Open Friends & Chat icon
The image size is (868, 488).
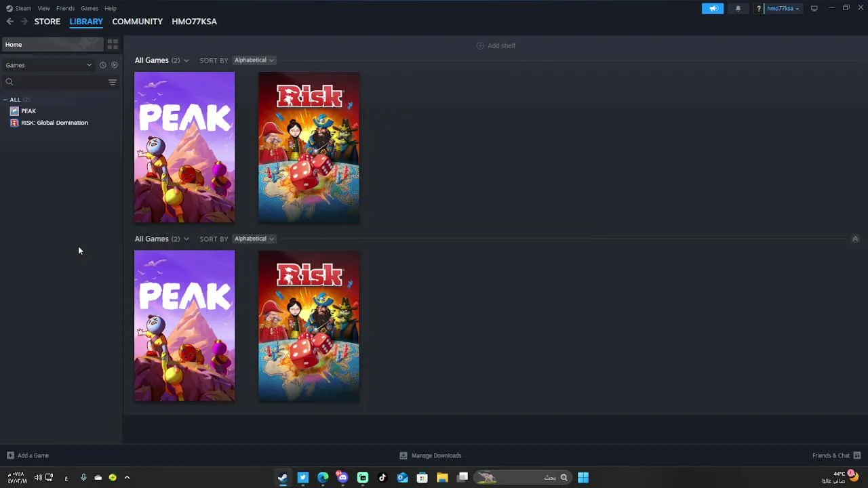coord(857,455)
